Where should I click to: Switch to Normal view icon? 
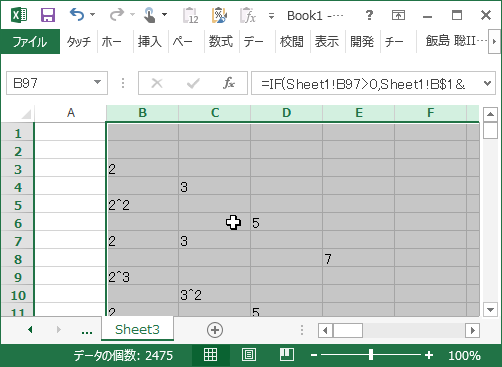coord(210,355)
